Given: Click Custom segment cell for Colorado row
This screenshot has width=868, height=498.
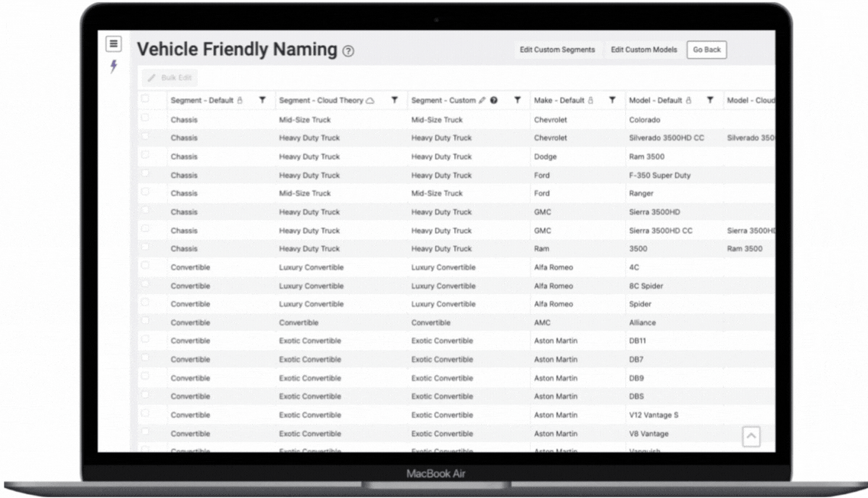Looking at the screenshot, I should (x=437, y=120).
